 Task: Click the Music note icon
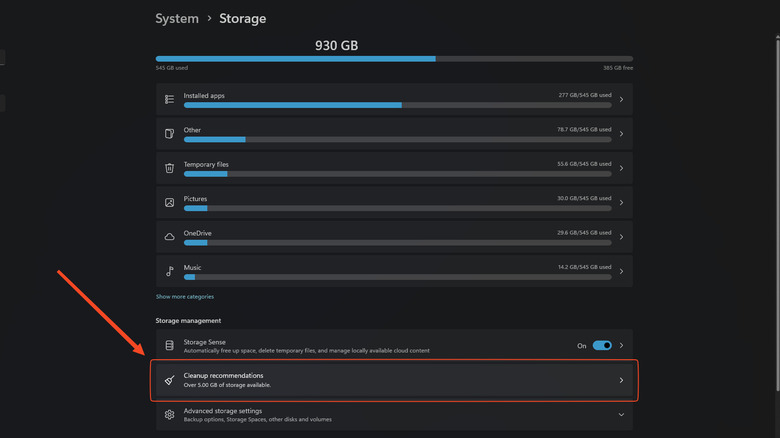(170, 271)
